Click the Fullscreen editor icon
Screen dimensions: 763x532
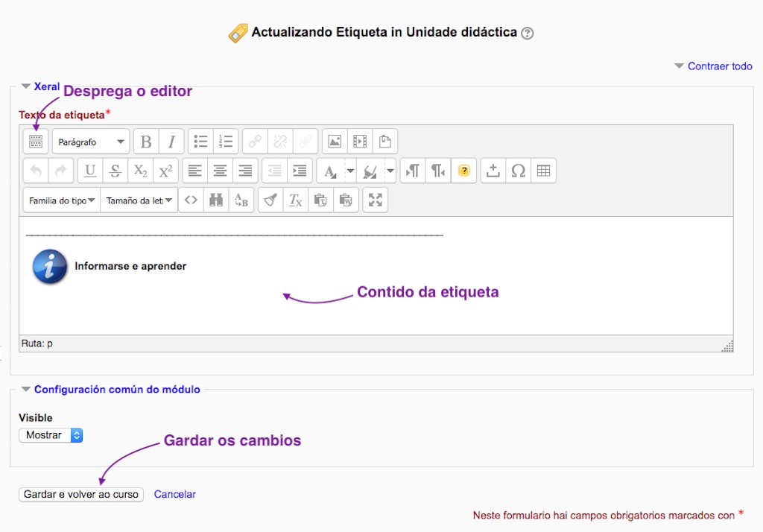(375, 200)
